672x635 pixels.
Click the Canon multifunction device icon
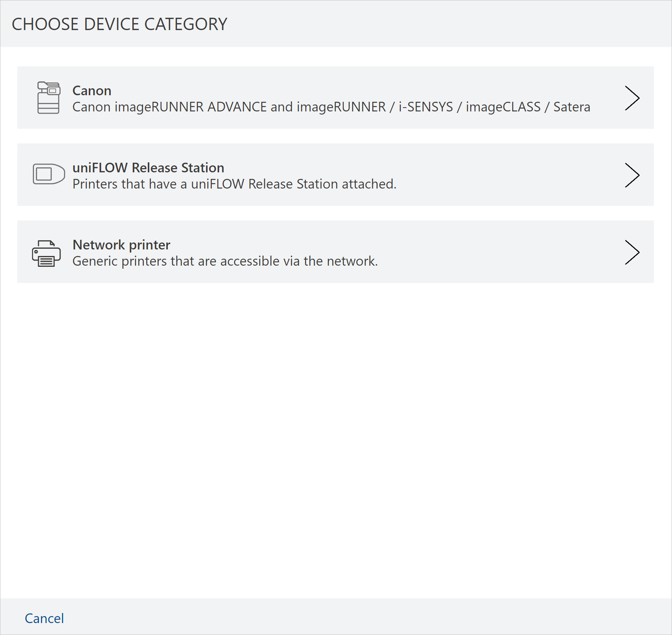click(x=49, y=98)
